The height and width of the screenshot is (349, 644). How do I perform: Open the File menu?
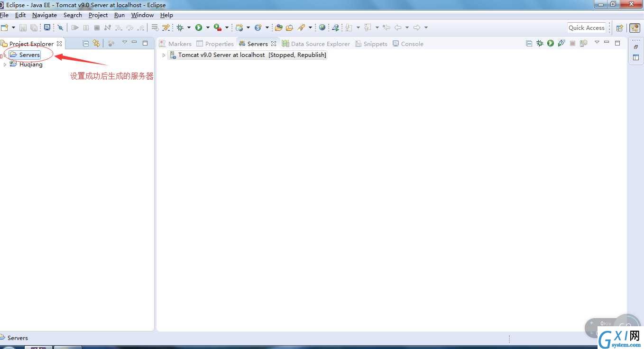click(4, 15)
